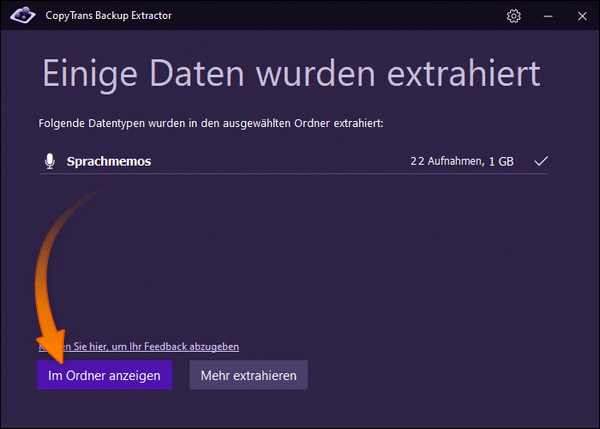
Task: Click the 'Einige Daten wurden extrahiert' heading
Action: pos(291,74)
